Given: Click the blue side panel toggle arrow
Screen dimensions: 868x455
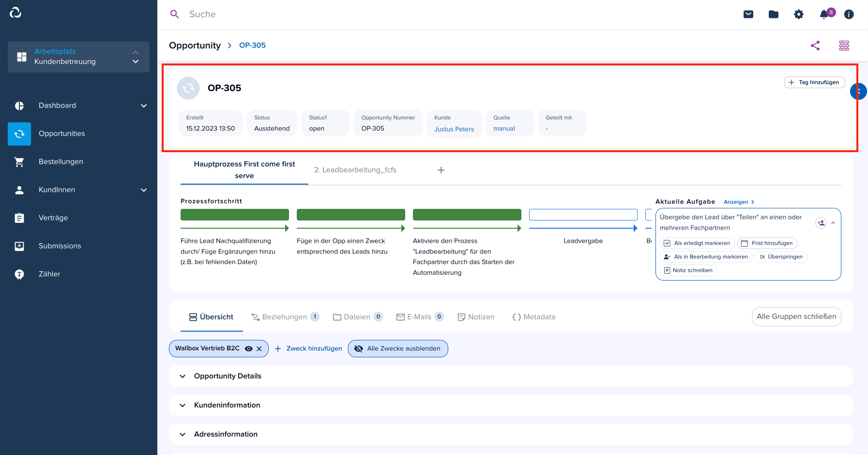Looking at the screenshot, I should [x=858, y=91].
